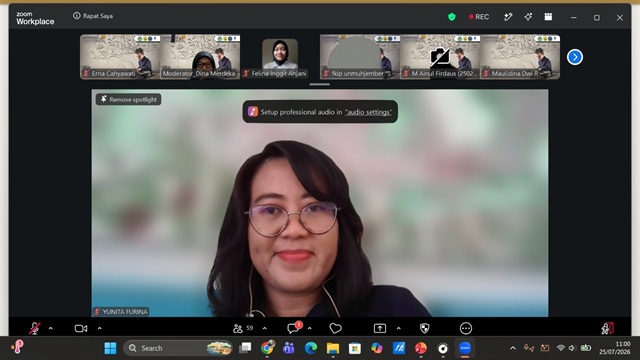Click Remove spotlight button
The image size is (640, 360).
coord(129,99)
